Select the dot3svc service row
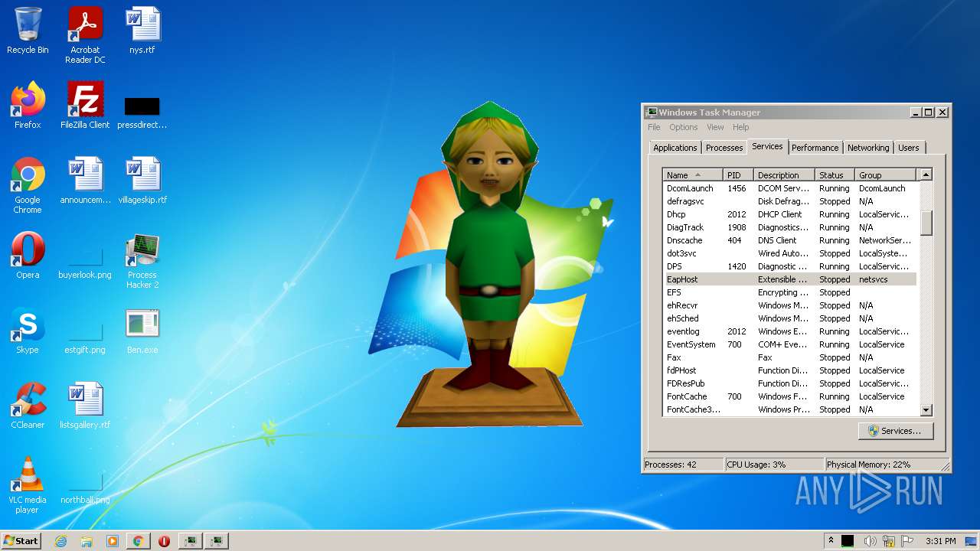The image size is (980, 551). click(789, 253)
